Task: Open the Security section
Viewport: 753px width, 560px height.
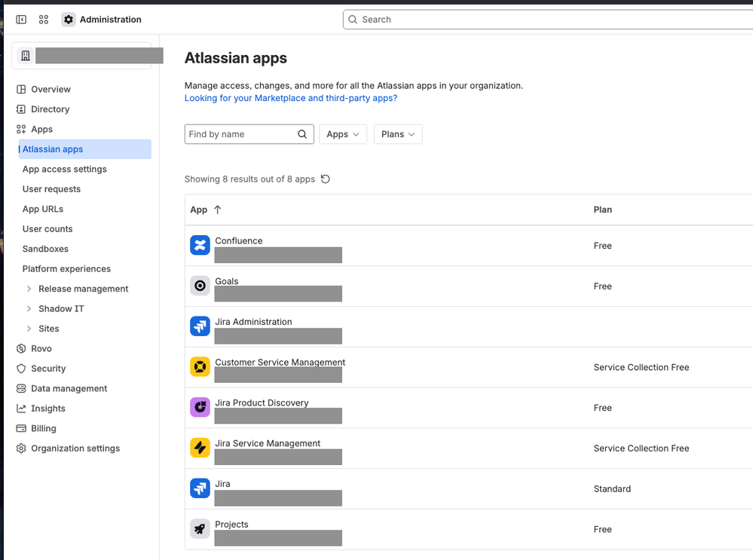Action: coord(48,369)
